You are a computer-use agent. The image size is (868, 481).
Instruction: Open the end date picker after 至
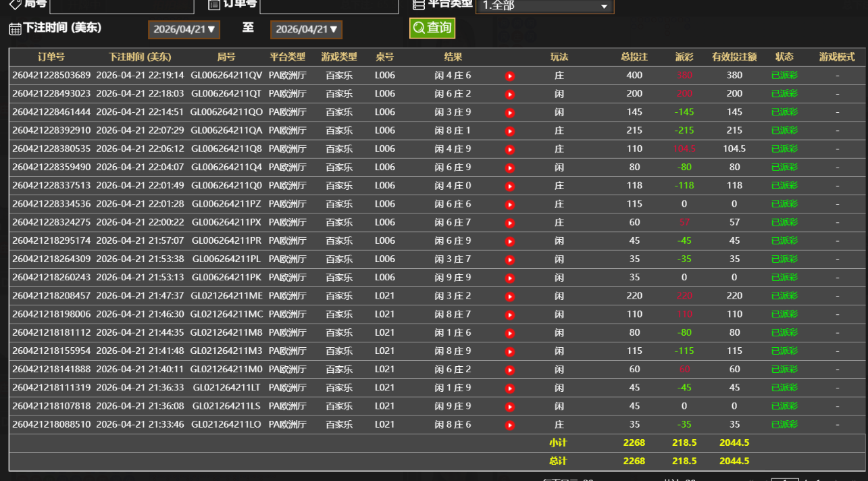tap(306, 30)
